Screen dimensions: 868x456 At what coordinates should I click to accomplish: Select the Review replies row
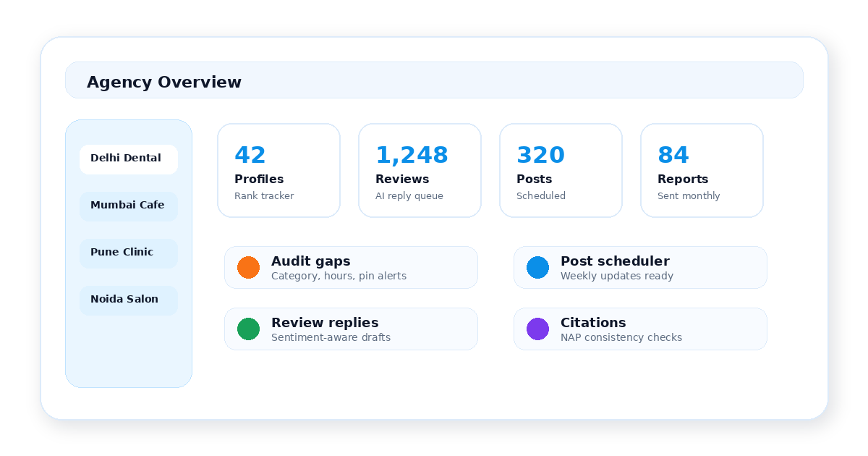[x=351, y=329]
